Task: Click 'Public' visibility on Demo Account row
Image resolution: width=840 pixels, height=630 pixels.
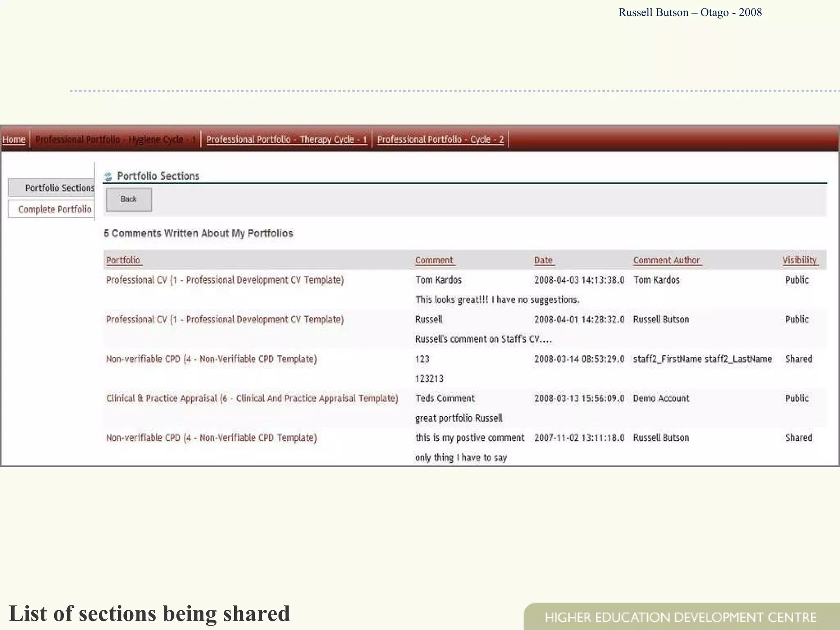Action: click(797, 398)
